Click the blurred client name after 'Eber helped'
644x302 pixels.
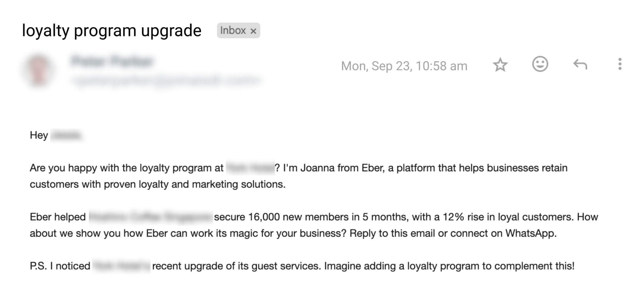(151, 217)
